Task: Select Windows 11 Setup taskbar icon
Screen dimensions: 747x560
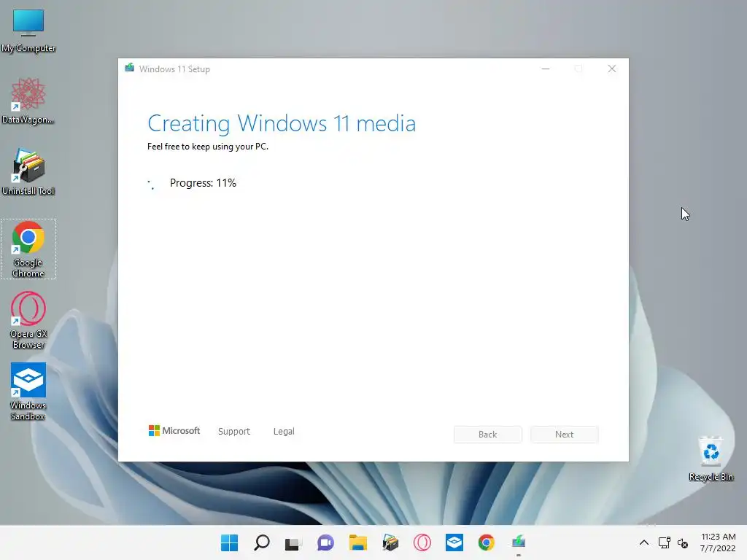Action: pos(519,542)
